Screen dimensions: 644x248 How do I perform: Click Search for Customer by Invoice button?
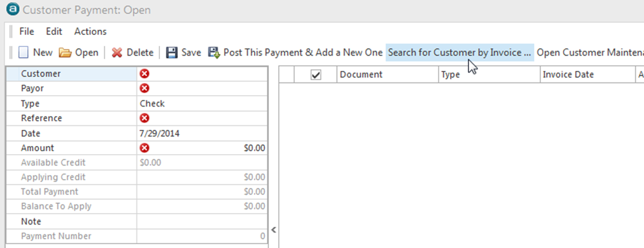click(x=459, y=53)
